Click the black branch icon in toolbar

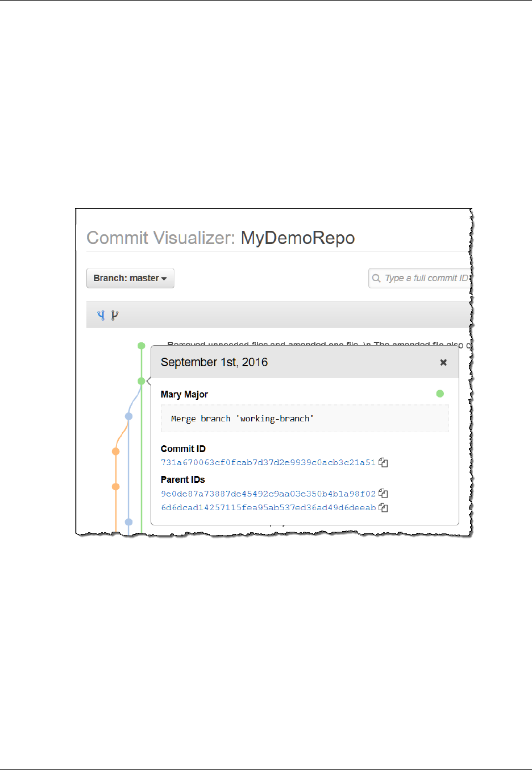tap(115, 316)
